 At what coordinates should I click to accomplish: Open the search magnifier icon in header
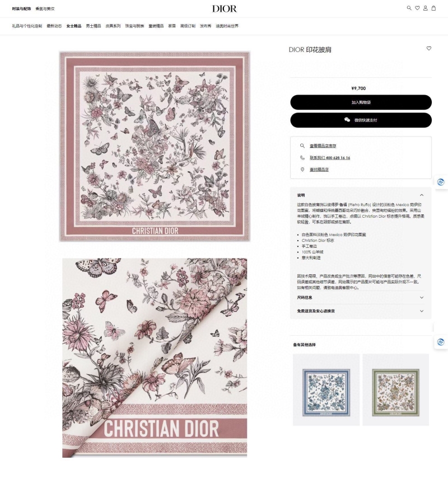coord(409,8)
